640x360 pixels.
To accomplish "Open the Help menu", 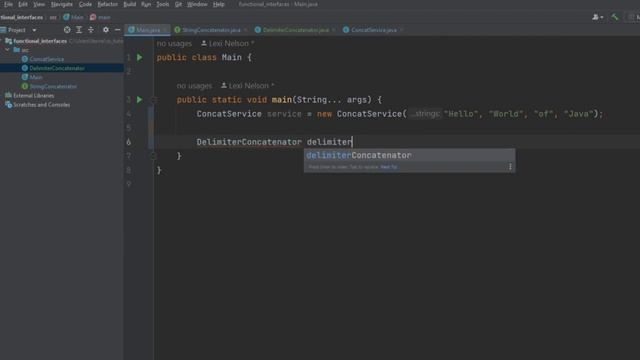I will click(219, 4).
